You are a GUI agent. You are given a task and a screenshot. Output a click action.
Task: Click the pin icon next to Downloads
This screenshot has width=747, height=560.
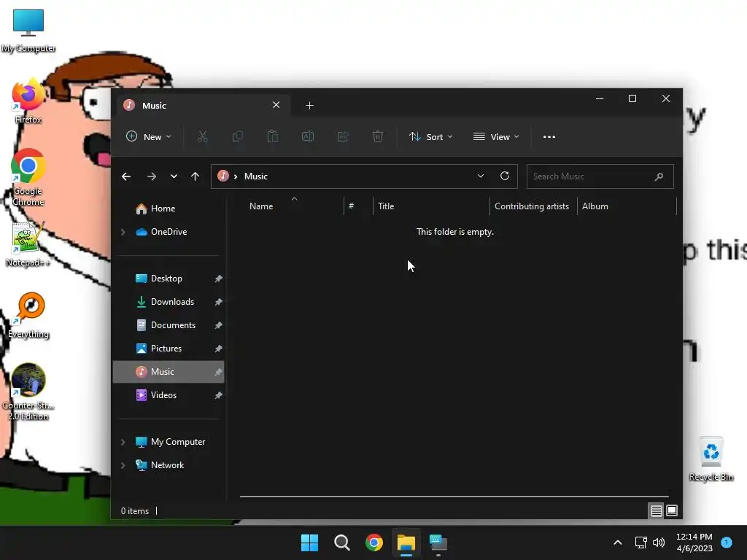coord(218,302)
